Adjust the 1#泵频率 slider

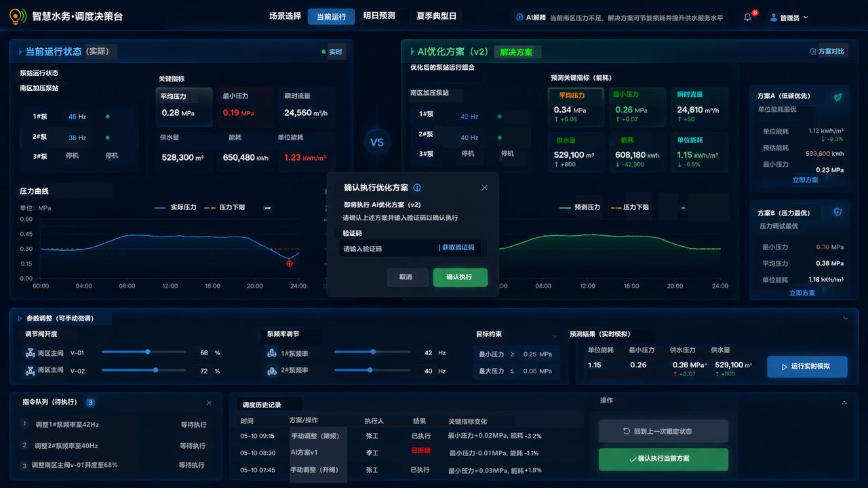tap(372, 352)
